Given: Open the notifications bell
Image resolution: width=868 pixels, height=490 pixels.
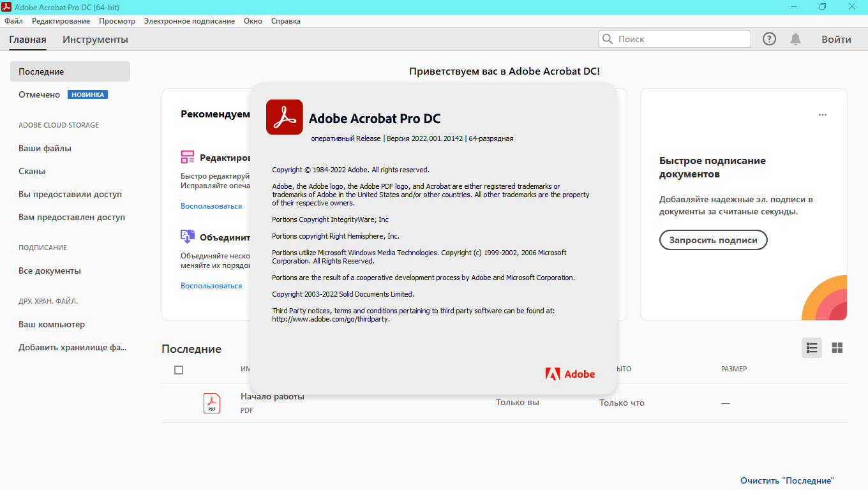Looking at the screenshot, I should click(x=795, y=39).
